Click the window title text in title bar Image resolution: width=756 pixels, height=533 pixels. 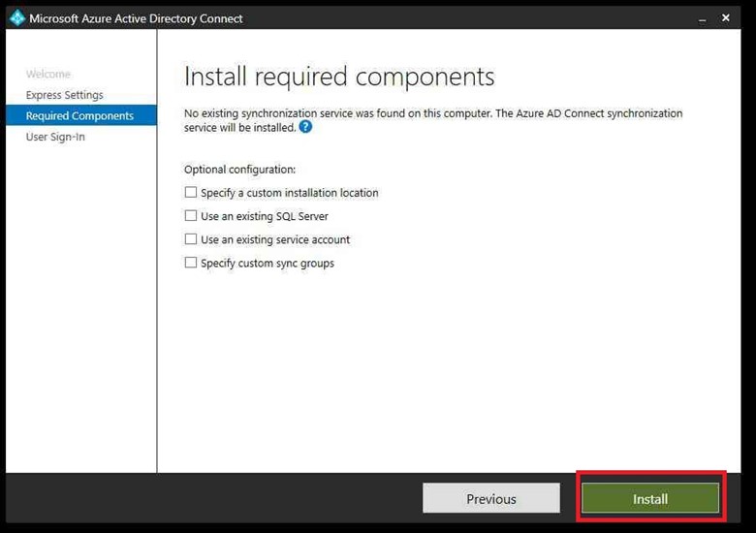click(136, 18)
